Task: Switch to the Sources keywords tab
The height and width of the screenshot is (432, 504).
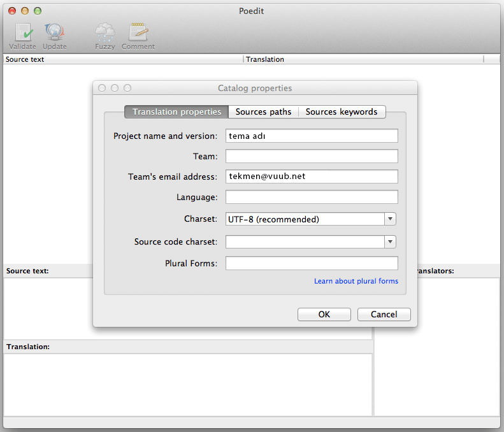Action: (342, 112)
